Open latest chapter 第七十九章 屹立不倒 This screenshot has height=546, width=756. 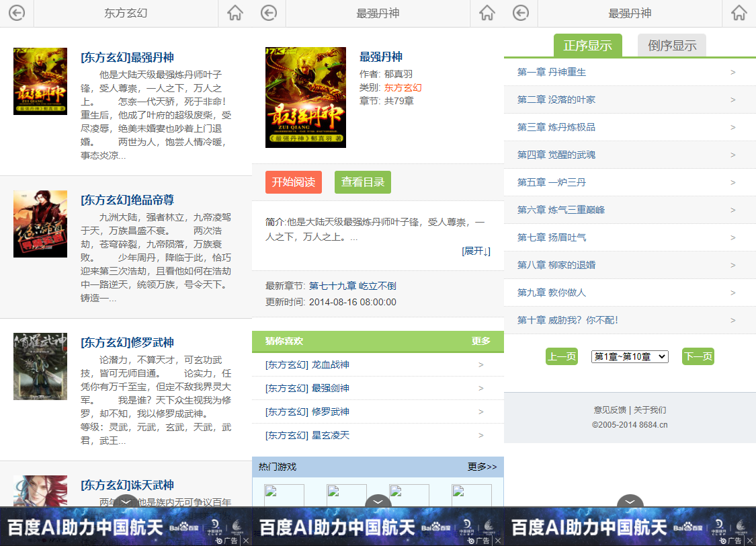pos(352,286)
